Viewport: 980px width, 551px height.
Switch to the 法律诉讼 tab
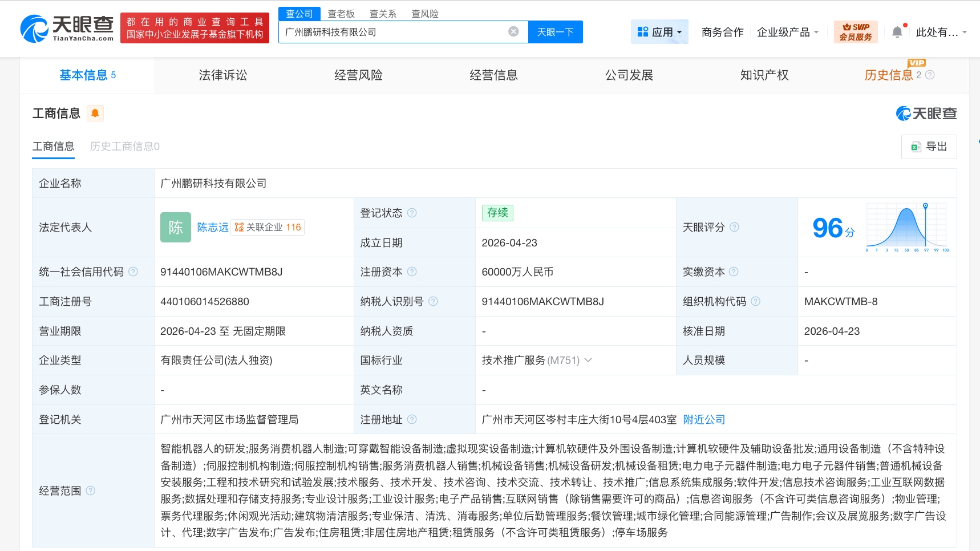tap(222, 75)
